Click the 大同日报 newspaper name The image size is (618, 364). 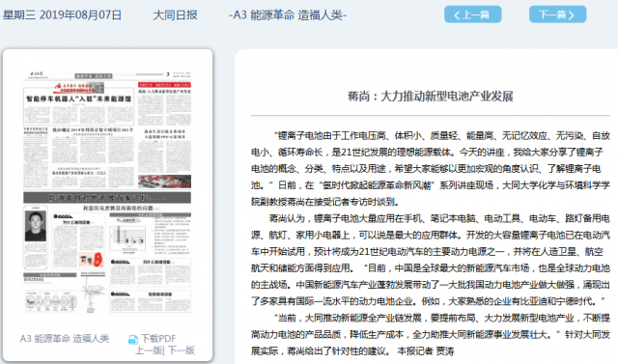tap(175, 15)
